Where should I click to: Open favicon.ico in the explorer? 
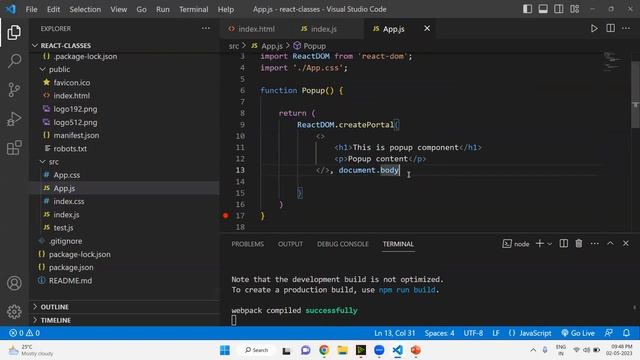click(x=72, y=82)
